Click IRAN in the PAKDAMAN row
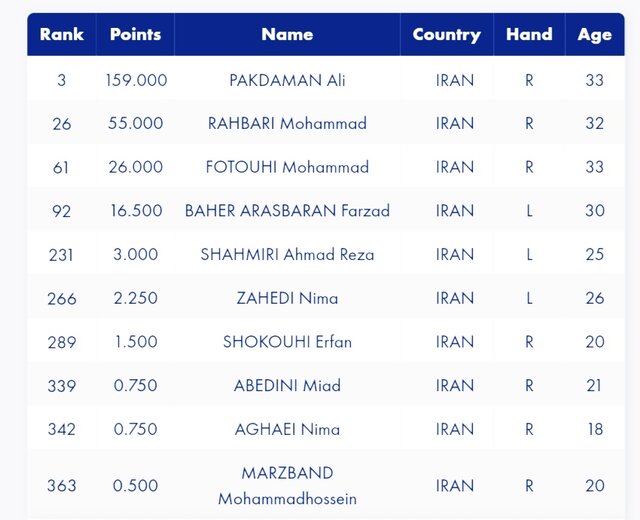The height and width of the screenshot is (520, 640). click(455, 80)
